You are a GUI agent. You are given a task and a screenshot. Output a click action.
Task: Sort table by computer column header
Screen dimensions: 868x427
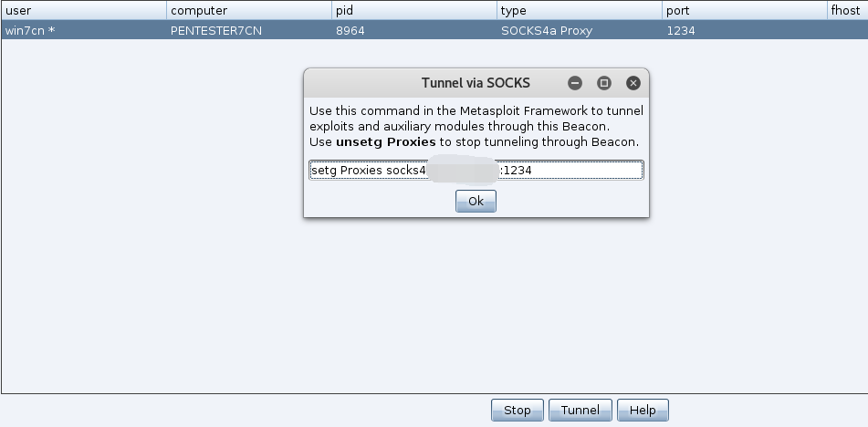click(249, 10)
